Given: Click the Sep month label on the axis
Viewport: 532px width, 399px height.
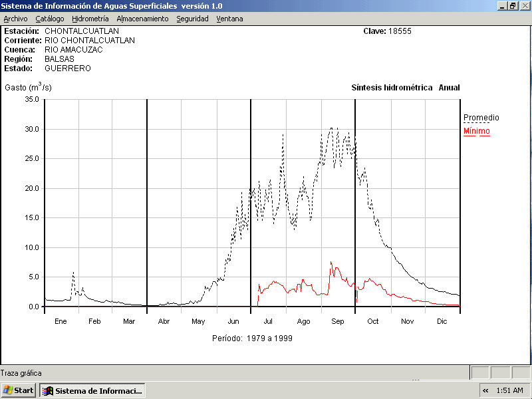Looking at the screenshot, I should tap(338, 322).
